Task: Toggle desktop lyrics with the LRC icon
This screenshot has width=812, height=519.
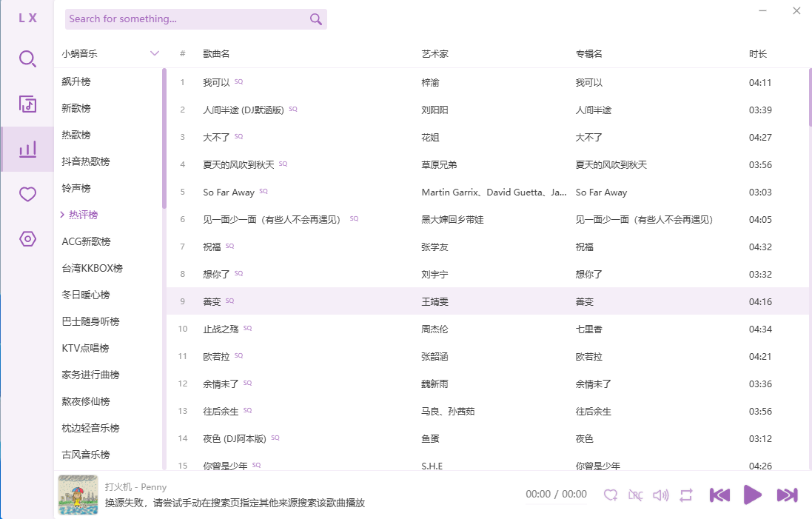Action: click(x=635, y=495)
